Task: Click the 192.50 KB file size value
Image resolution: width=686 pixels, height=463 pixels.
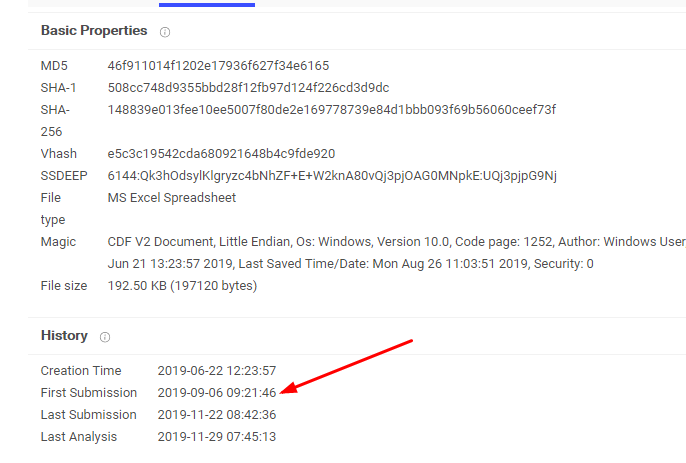Action: [182, 286]
